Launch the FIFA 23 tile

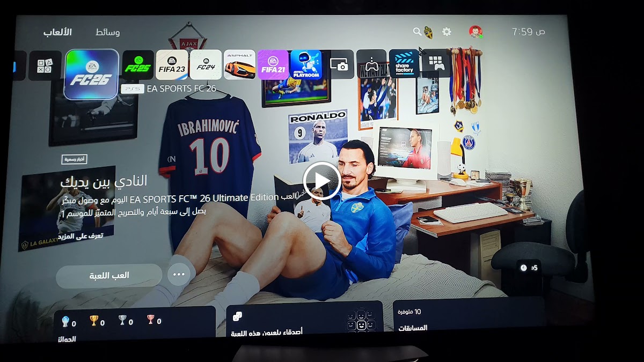172,65
